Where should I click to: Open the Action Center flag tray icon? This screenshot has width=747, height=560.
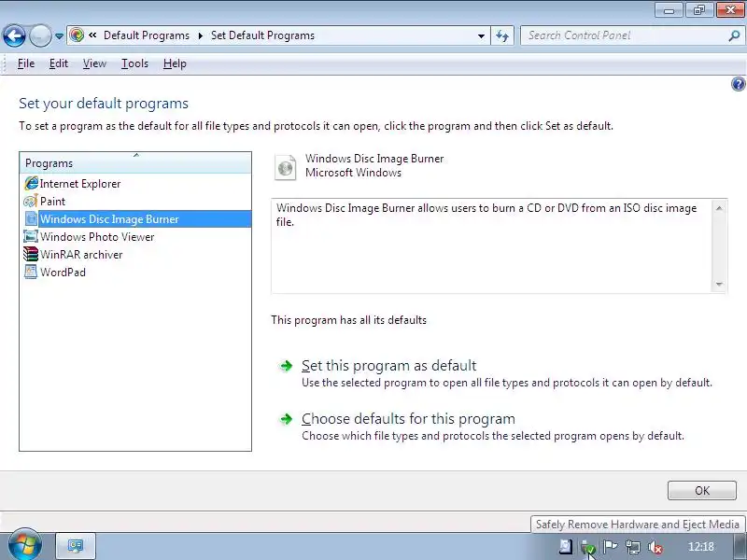click(x=610, y=547)
